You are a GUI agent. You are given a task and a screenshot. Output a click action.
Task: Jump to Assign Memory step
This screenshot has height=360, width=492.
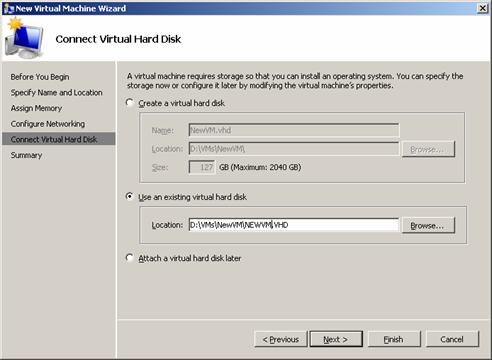(x=36, y=108)
